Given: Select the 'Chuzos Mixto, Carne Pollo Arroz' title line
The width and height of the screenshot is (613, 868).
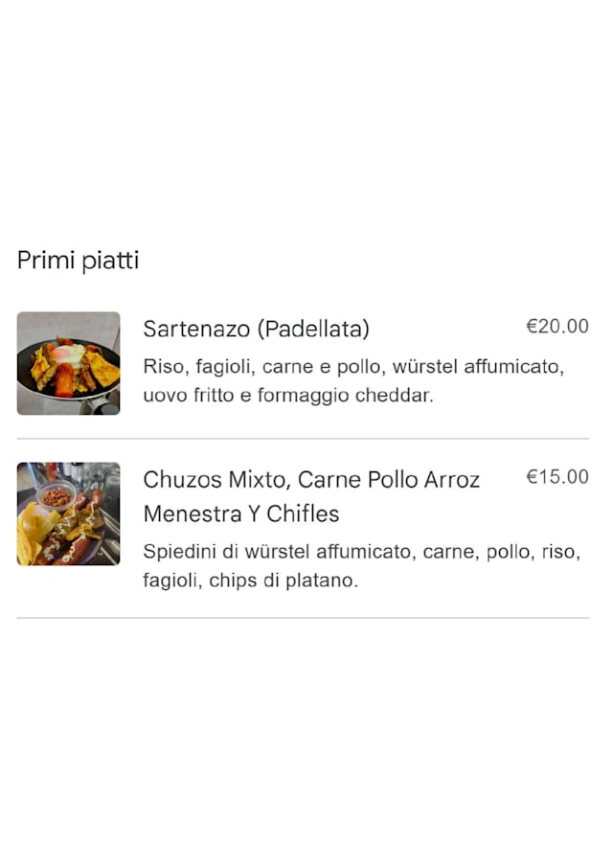Looking at the screenshot, I should [x=311, y=479].
